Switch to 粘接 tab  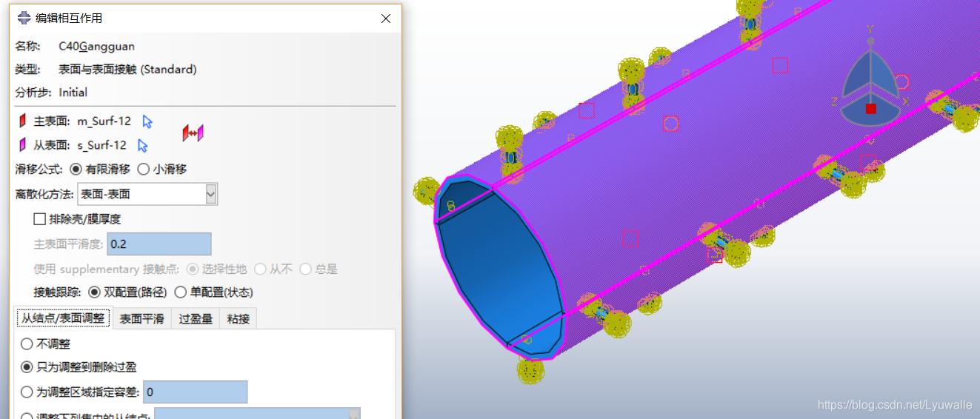[239, 318]
